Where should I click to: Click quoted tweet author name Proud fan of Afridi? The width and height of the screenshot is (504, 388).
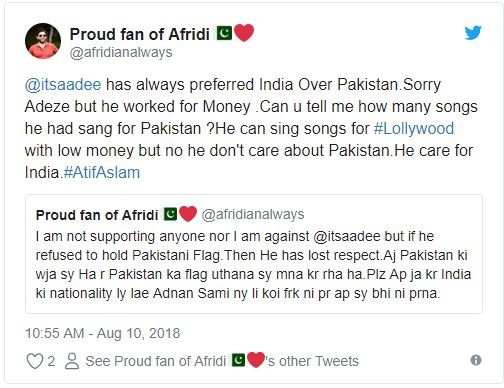click(97, 215)
